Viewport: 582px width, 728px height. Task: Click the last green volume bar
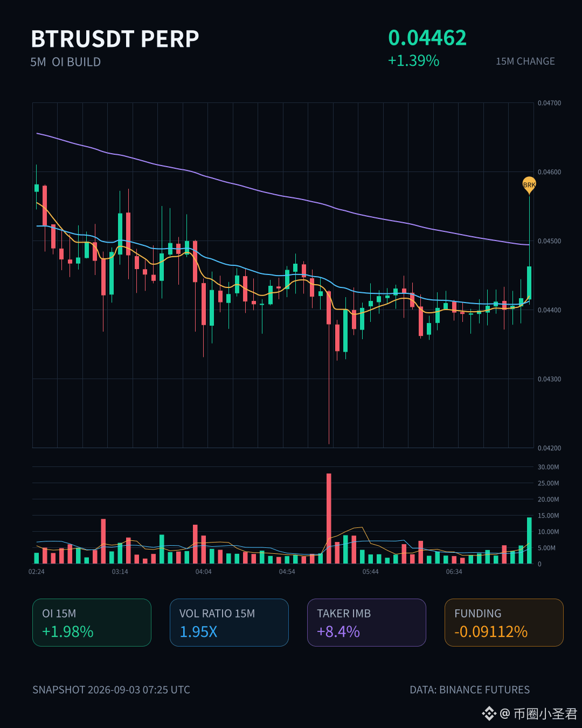[529, 540]
